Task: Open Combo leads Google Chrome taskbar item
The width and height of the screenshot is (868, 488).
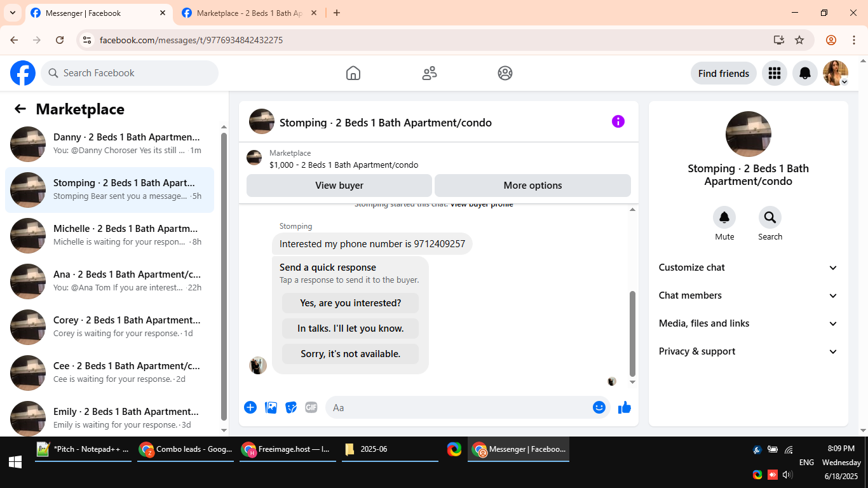Action: (x=186, y=449)
